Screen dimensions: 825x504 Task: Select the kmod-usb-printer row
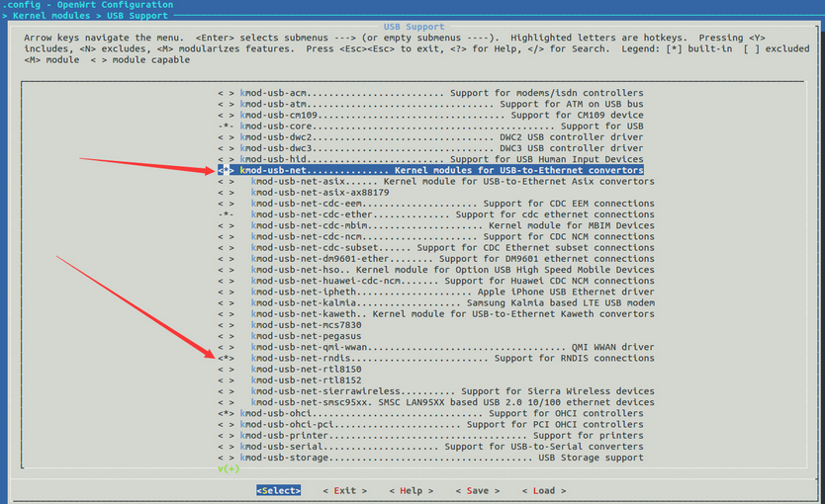click(x=430, y=435)
